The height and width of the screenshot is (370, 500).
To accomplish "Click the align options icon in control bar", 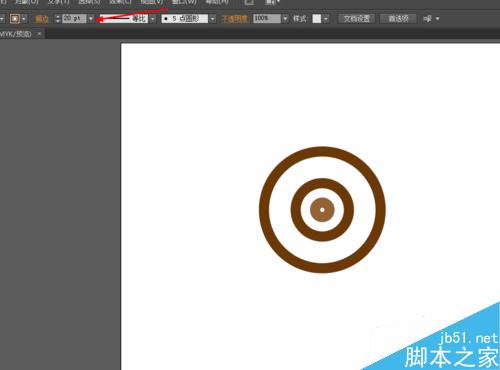I will click(428, 19).
